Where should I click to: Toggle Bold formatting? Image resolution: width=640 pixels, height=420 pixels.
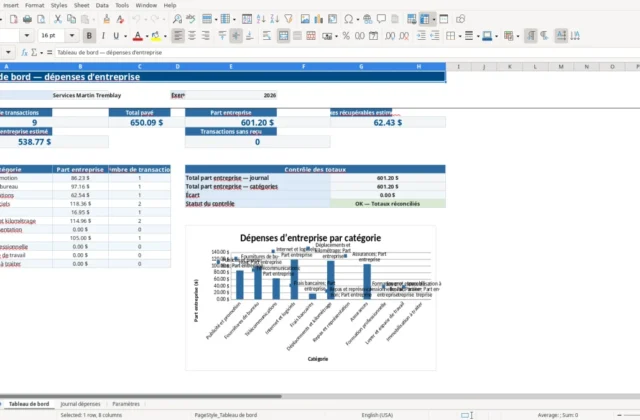(x=89, y=36)
